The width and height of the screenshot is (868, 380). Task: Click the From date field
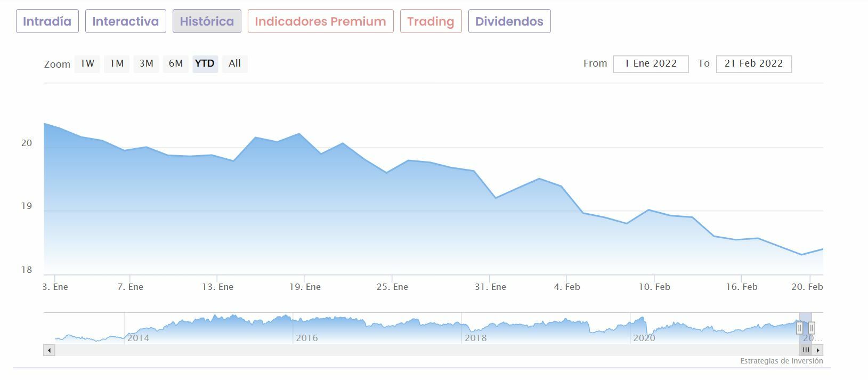click(x=651, y=64)
